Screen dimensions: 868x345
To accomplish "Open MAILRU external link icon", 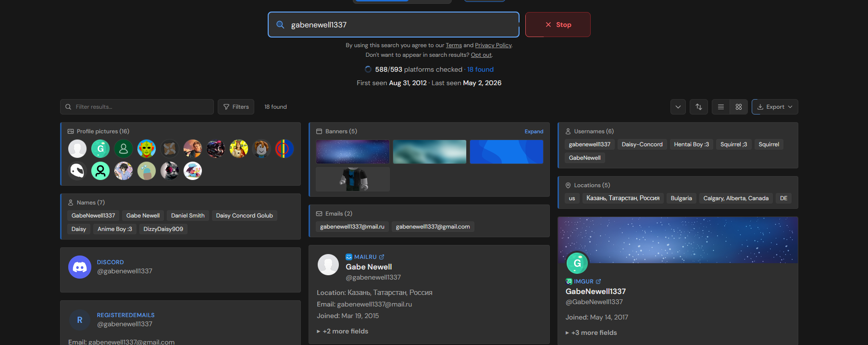I will (x=382, y=257).
